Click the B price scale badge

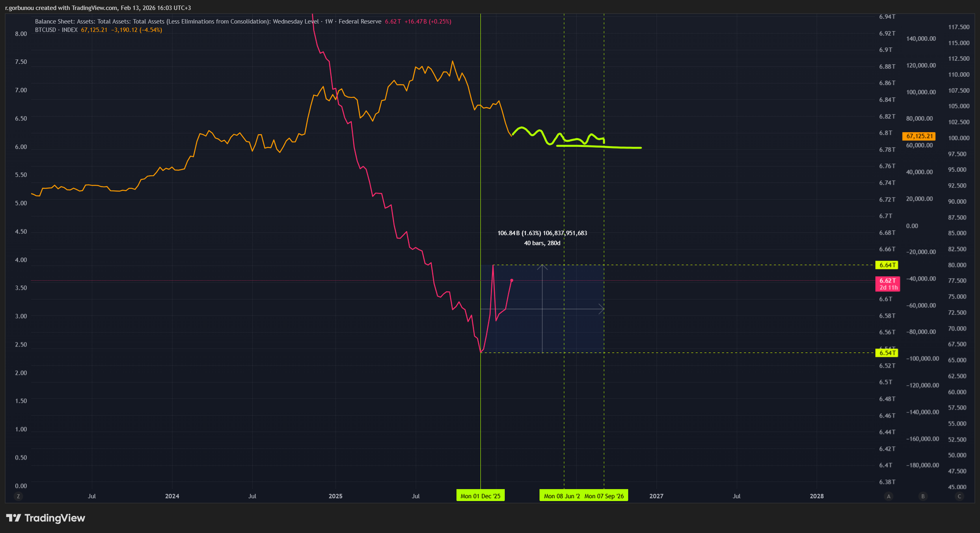923,496
